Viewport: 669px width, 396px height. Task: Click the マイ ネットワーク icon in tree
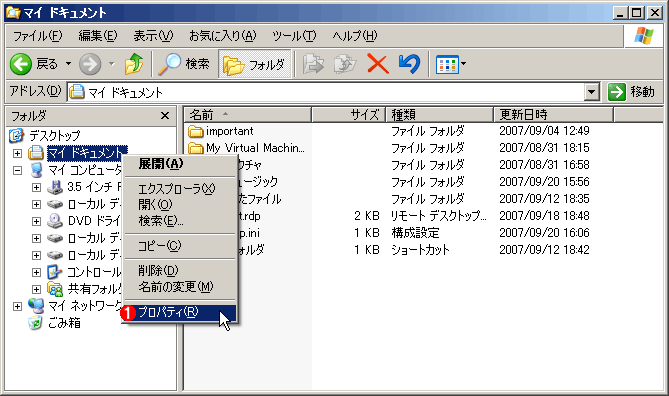coord(36,306)
